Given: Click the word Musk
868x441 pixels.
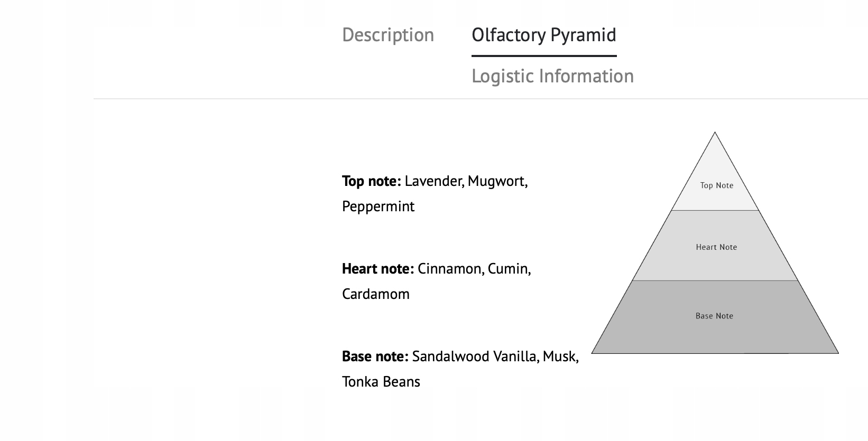Looking at the screenshot, I should tap(559, 356).
